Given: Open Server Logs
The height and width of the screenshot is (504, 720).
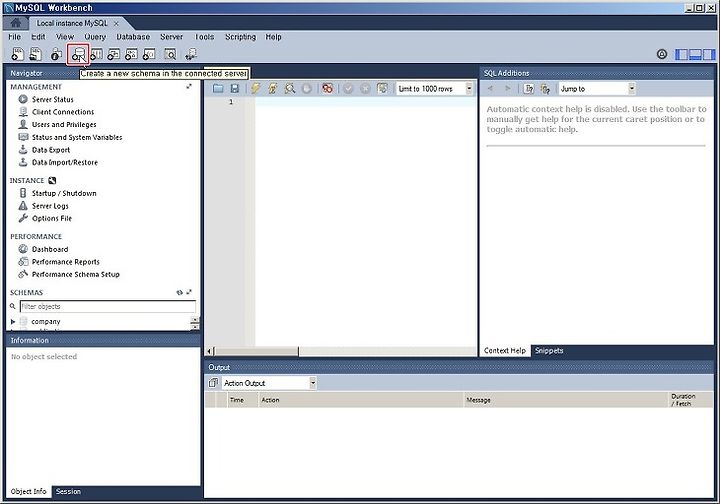Looking at the screenshot, I should click(x=50, y=206).
